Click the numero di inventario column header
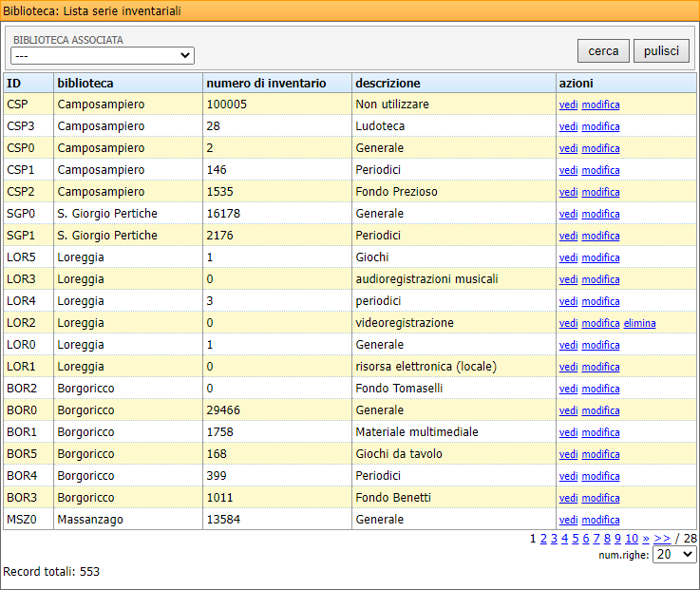Image resolution: width=700 pixels, height=590 pixels. (x=266, y=83)
